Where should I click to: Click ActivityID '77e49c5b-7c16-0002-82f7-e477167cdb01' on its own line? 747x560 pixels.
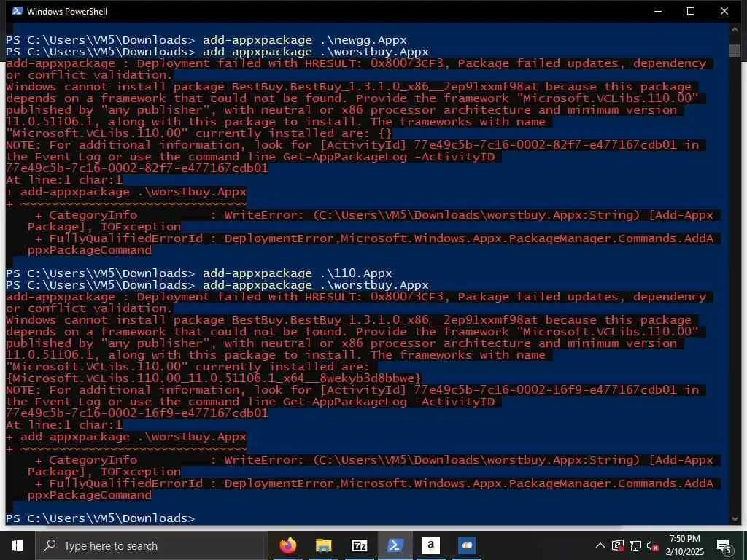pos(137,168)
